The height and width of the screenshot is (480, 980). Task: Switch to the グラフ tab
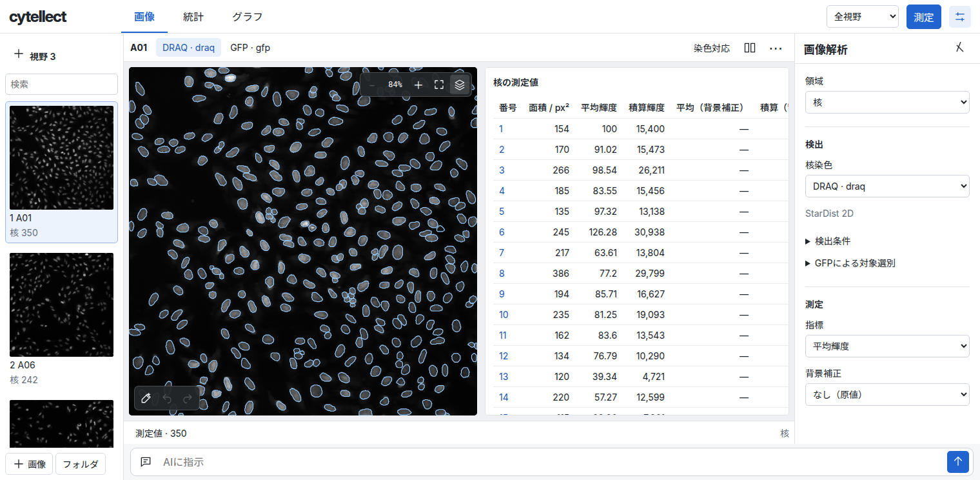point(248,17)
